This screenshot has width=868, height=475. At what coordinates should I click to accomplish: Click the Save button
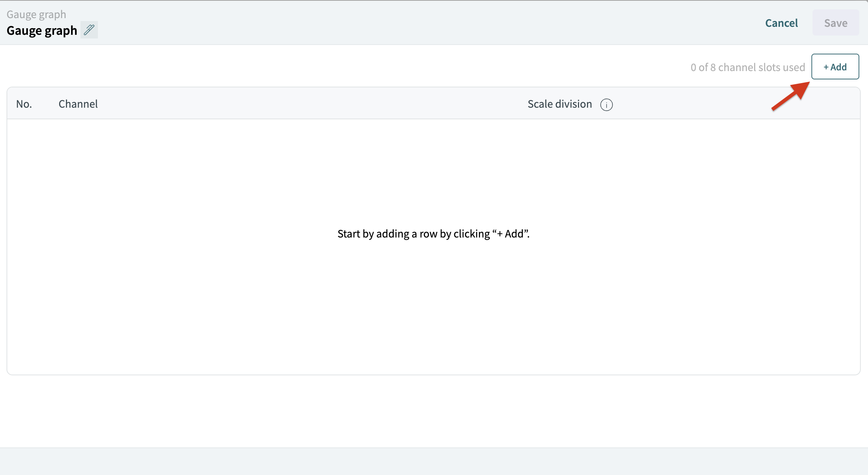pos(835,23)
